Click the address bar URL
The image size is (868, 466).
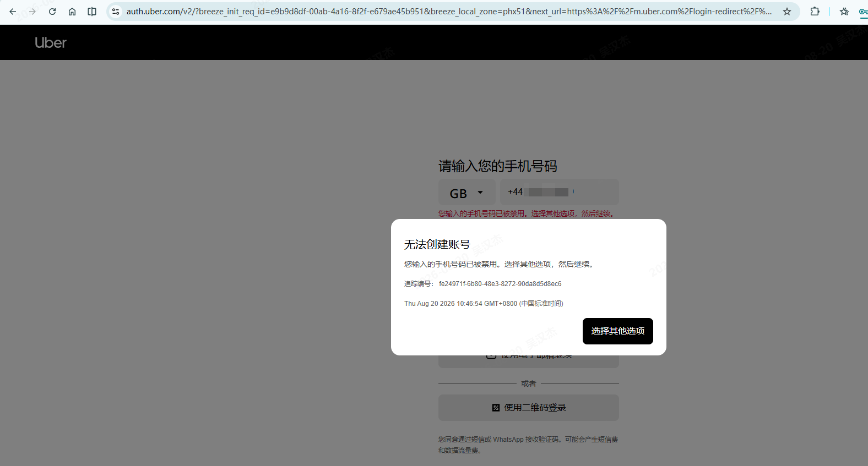coord(449,12)
